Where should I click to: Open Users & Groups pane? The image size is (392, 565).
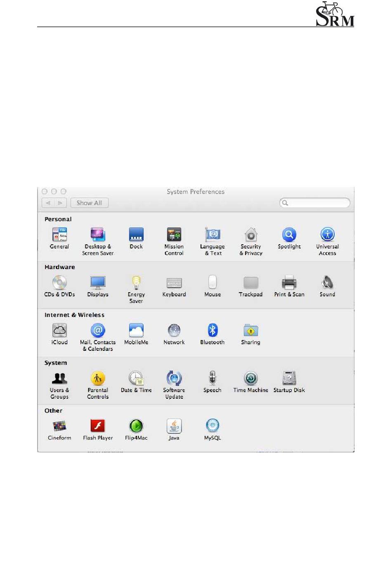click(59, 385)
